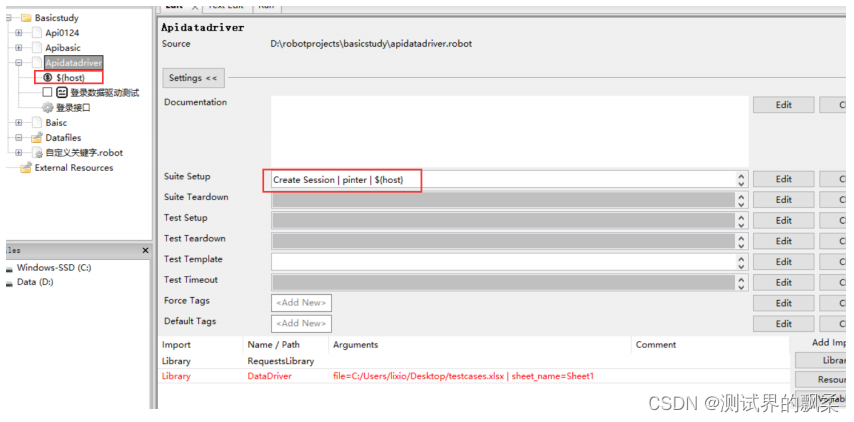
Task: Select the Data (D:) drive icon
Action: tap(9, 283)
